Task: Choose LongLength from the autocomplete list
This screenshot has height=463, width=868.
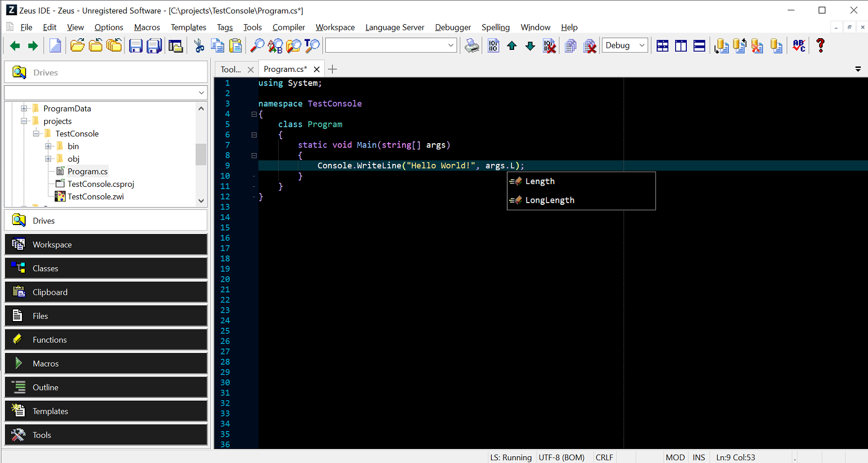Action: tap(581, 200)
